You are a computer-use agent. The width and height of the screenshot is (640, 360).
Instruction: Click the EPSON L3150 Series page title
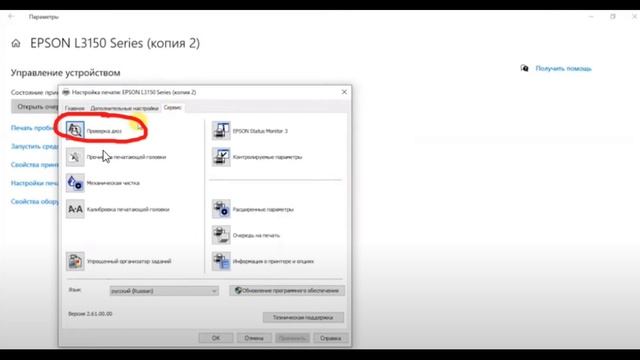tap(115, 43)
